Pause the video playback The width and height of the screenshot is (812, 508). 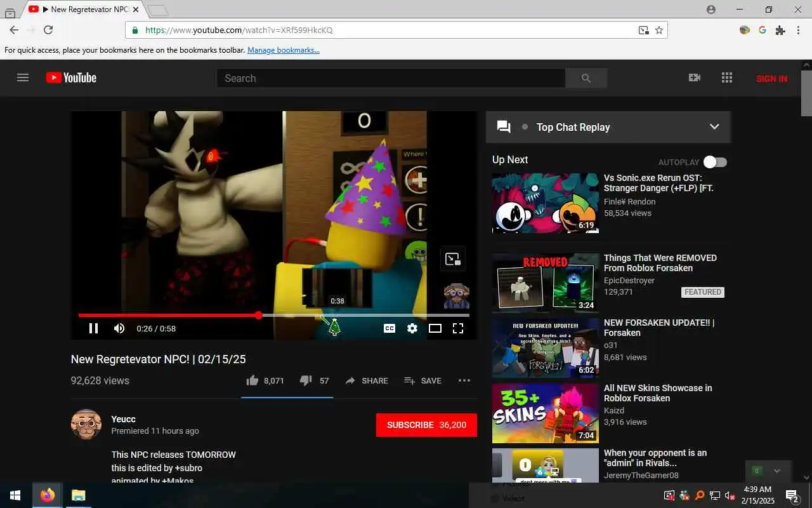click(93, 328)
